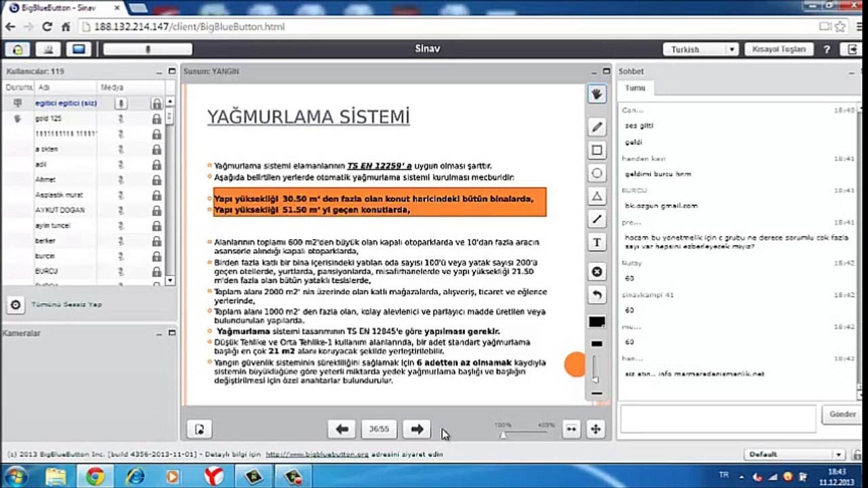Upload a presentation file
This screenshot has height=488, width=868.
tap(199, 429)
